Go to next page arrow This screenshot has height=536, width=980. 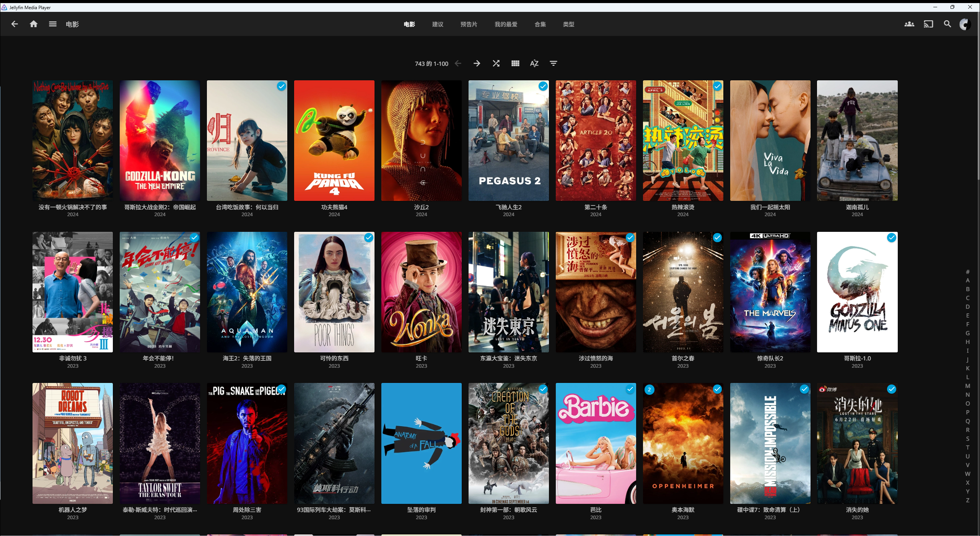pyautogui.click(x=477, y=64)
